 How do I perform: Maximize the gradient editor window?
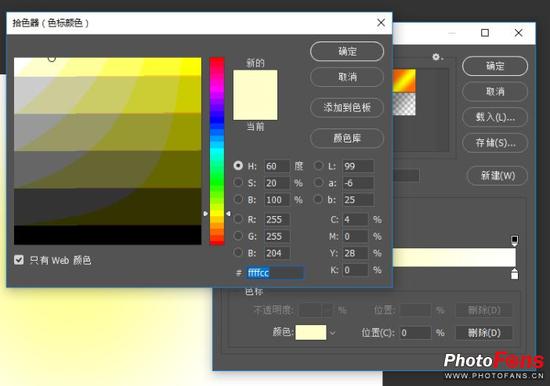[x=485, y=33]
